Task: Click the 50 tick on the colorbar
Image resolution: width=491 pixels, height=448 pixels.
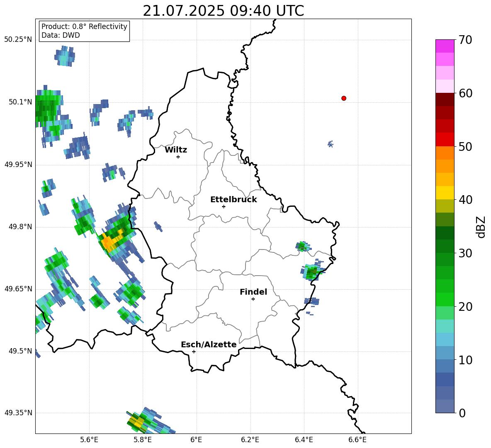Action: (x=465, y=147)
